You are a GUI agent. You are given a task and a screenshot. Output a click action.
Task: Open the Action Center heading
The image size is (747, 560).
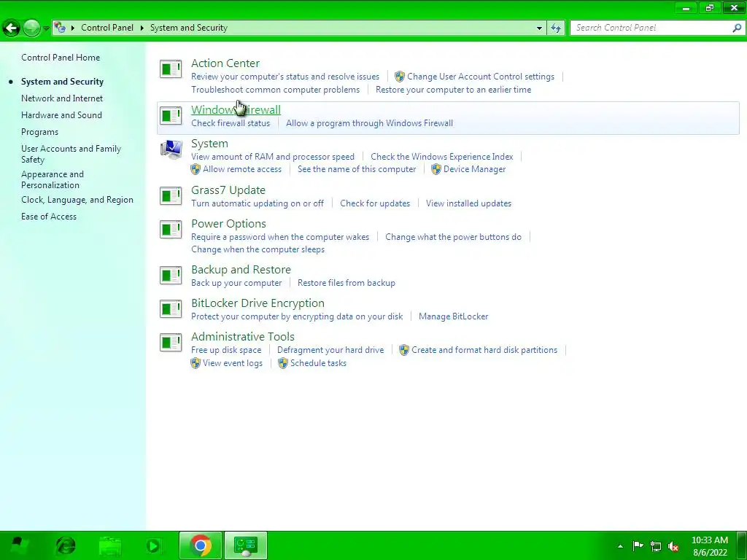[225, 63]
